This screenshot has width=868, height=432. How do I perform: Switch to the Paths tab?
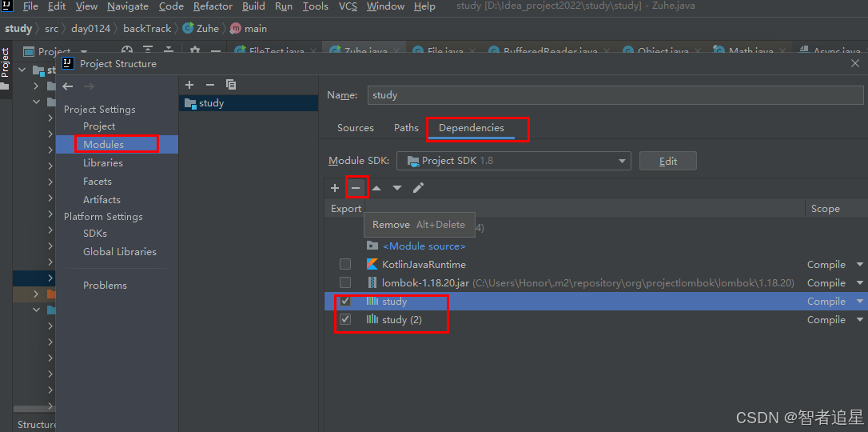click(406, 127)
